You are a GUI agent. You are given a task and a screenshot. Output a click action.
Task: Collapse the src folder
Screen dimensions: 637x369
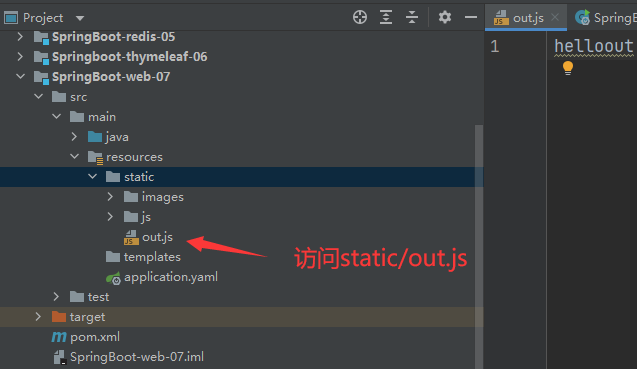point(39,97)
